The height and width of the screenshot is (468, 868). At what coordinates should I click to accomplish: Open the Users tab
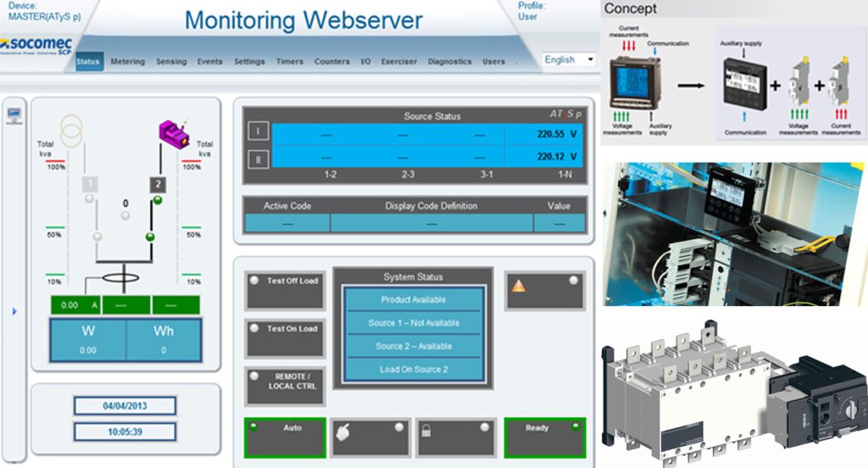[494, 62]
